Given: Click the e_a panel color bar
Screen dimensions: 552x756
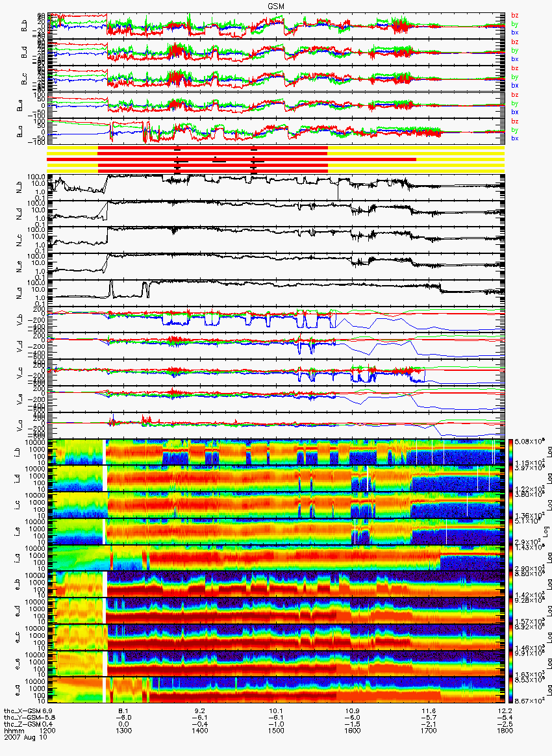Looking at the screenshot, I should tap(510, 690).
